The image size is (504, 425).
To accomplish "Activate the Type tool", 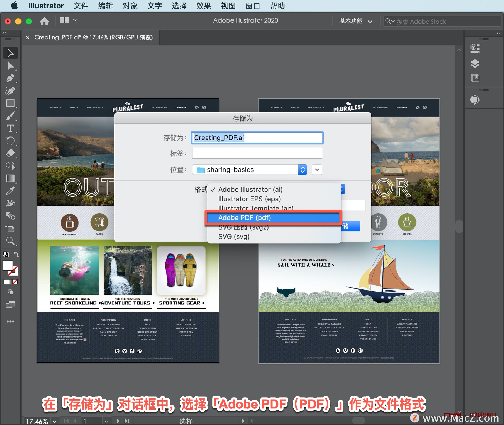I will (x=10, y=128).
